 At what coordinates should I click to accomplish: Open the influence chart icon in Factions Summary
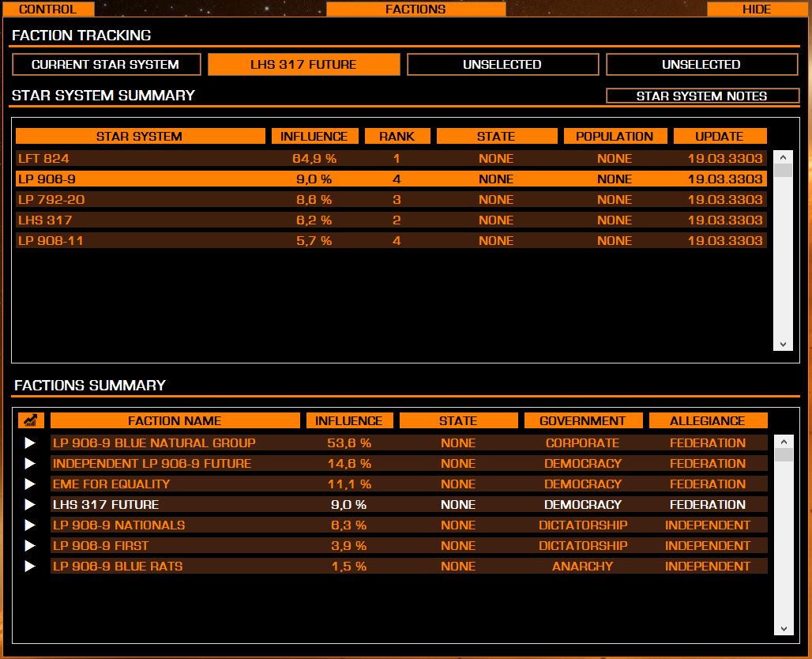[x=31, y=420]
